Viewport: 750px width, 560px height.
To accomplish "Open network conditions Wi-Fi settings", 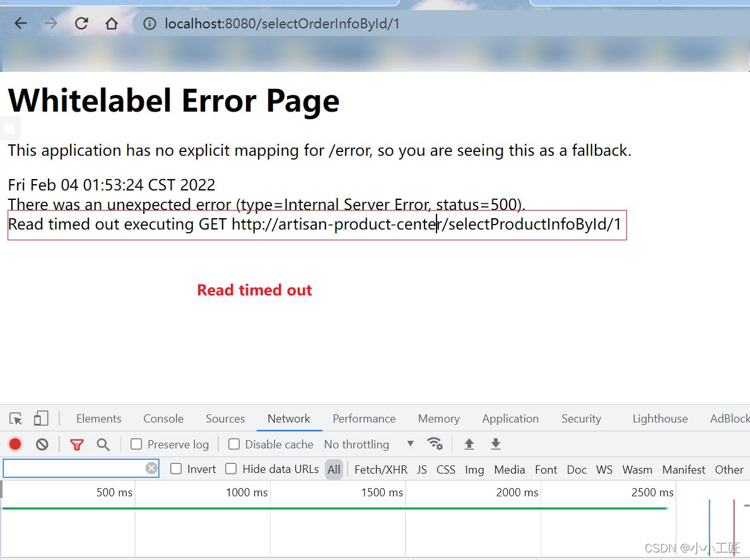I will click(x=435, y=444).
